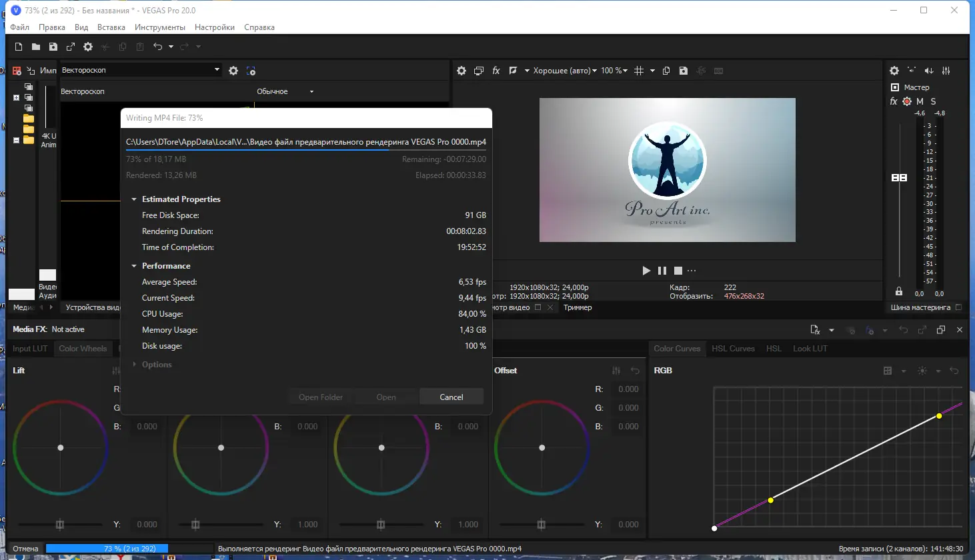
Task: Copy the preview snapshot to clipboard
Action: pyautogui.click(x=666, y=70)
